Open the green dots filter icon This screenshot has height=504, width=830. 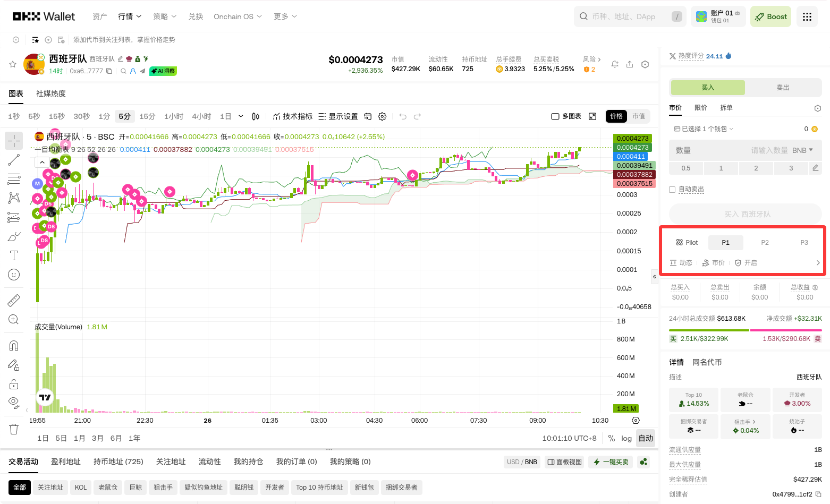click(x=644, y=462)
